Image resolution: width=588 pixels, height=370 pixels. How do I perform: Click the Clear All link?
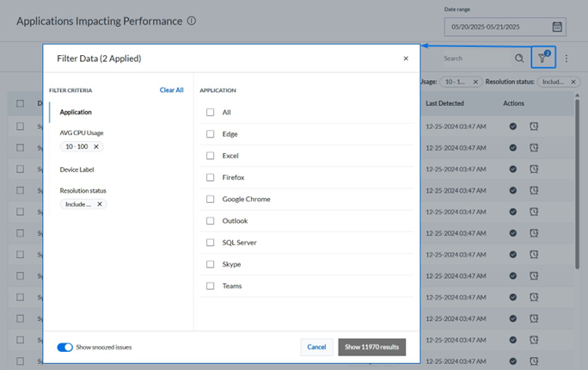[171, 89]
